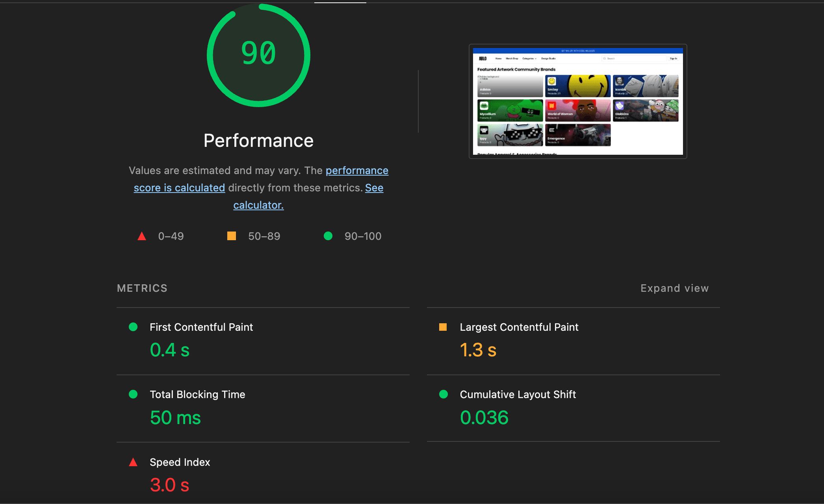Click the Cumulative Layout Shift value 0.036

tap(484, 418)
